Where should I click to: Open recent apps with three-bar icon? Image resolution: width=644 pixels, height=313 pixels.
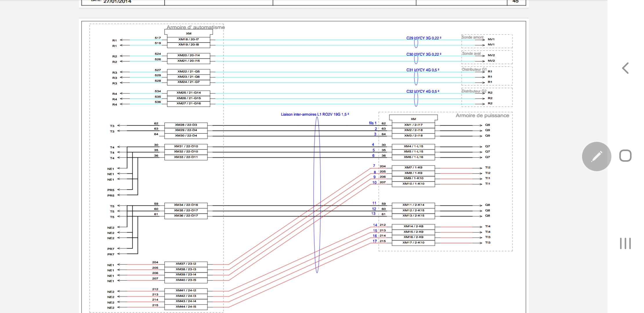[625, 243]
